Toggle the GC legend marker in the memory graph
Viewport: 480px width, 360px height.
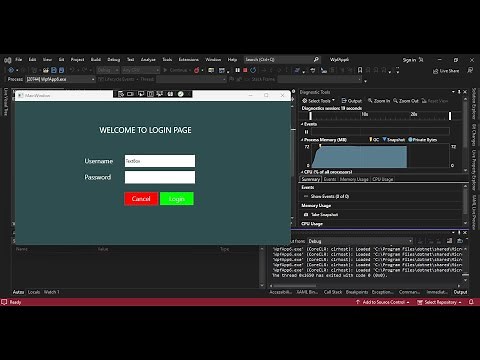click(371, 140)
